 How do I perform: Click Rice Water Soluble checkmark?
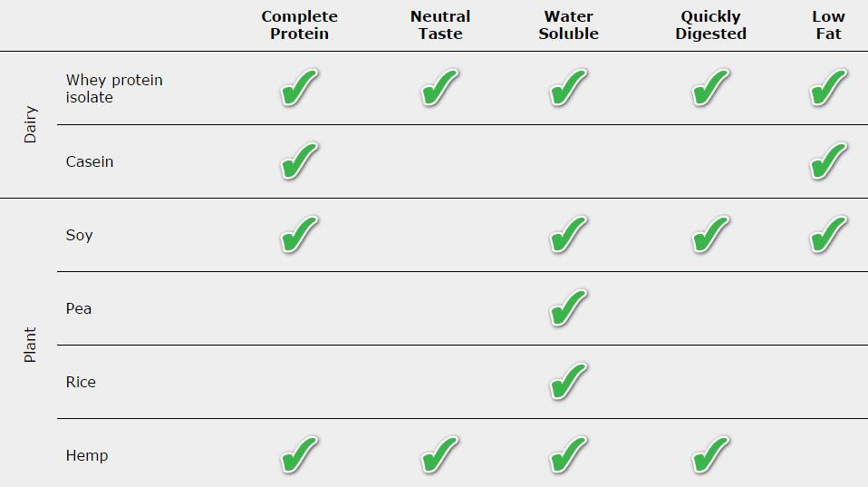(568, 382)
